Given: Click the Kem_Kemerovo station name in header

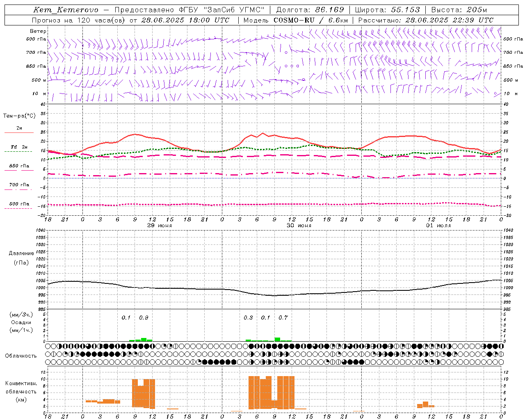Looking at the screenshot, I should (66, 10).
